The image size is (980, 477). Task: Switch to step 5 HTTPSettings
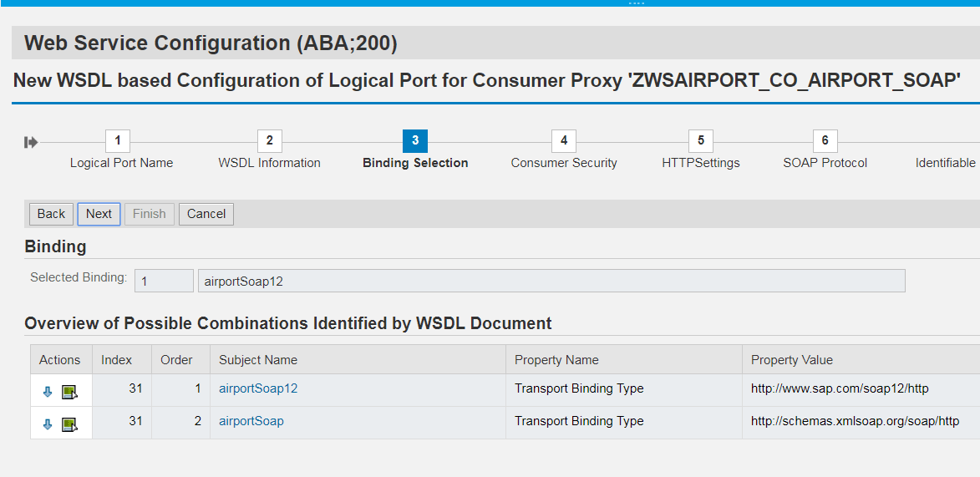[x=701, y=141]
